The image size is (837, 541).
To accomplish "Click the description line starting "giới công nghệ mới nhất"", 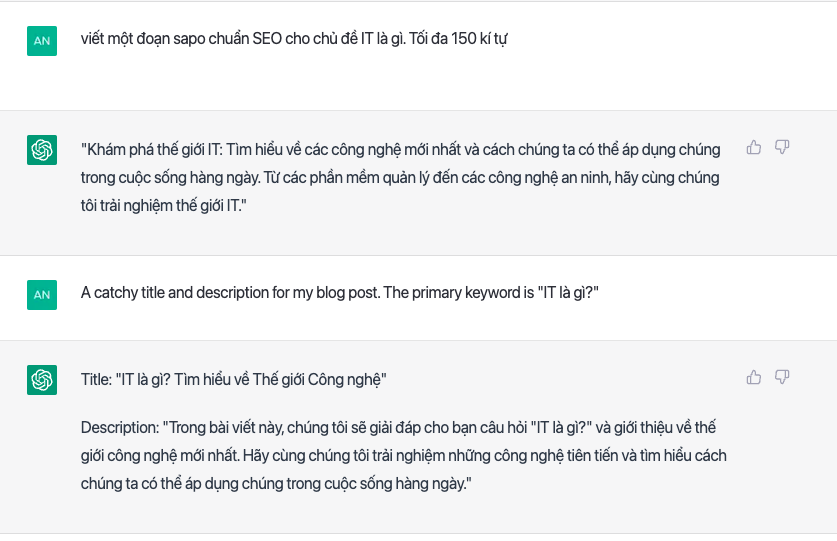I will point(200,456).
